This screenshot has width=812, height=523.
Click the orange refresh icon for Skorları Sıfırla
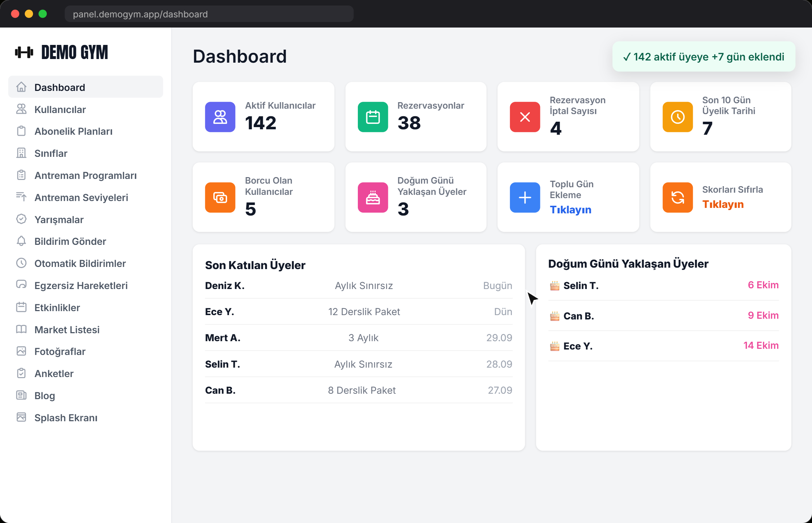click(x=678, y=197)
